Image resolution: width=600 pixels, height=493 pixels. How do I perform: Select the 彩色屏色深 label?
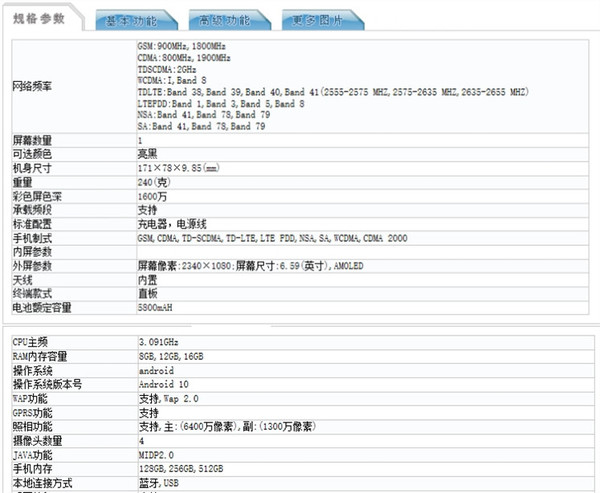click(x=37, y=197)
